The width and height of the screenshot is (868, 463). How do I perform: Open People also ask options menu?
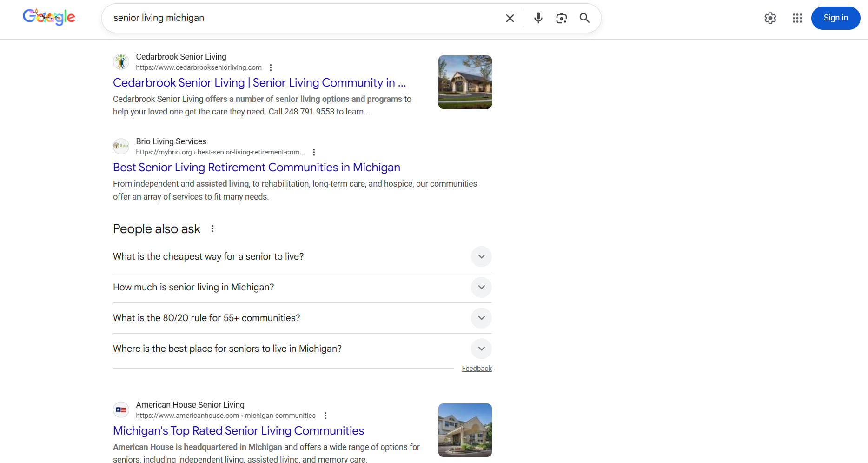click(212, 228)
